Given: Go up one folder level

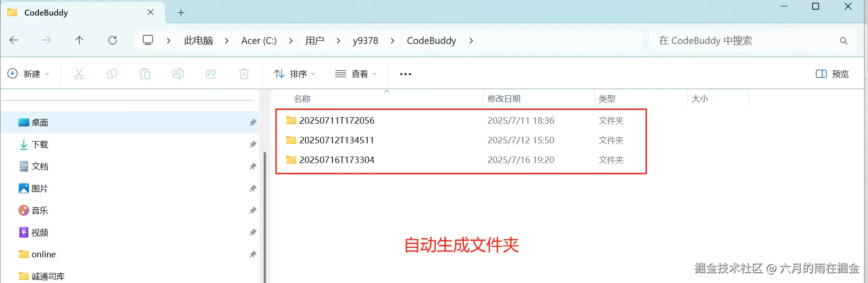Looking at the screenshot, I should [79, 40].
